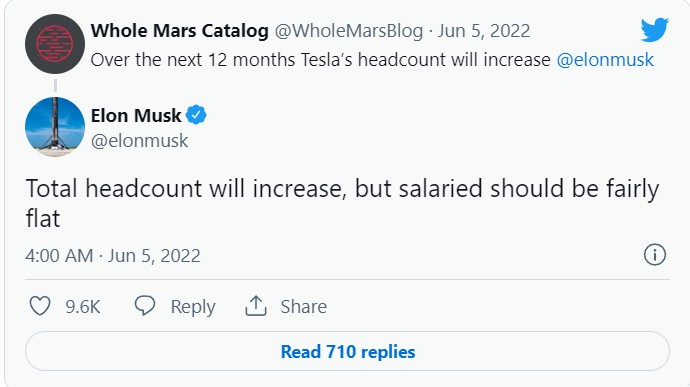Open the 4:00 AM · Jun 5, 2022 timestamp

[x=113, y=256]
